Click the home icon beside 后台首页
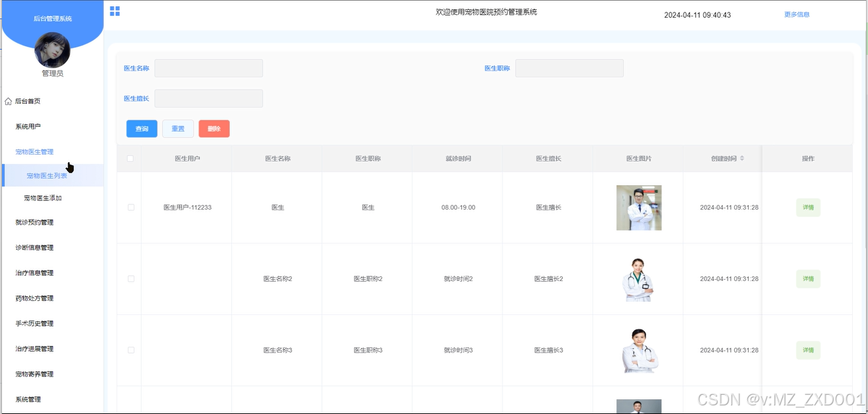 pyautogui.click(x=9, y=101)
